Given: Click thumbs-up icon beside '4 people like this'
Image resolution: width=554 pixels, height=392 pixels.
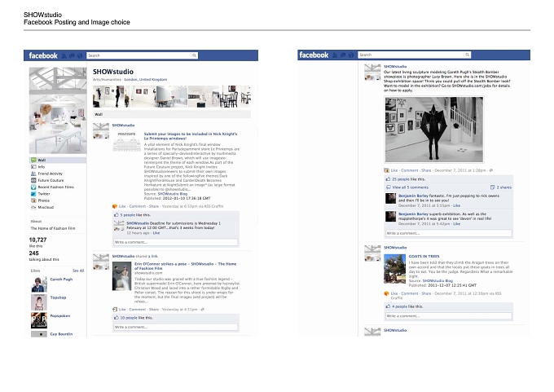Looking at the screenshot, I should click(x=388, y=306).
